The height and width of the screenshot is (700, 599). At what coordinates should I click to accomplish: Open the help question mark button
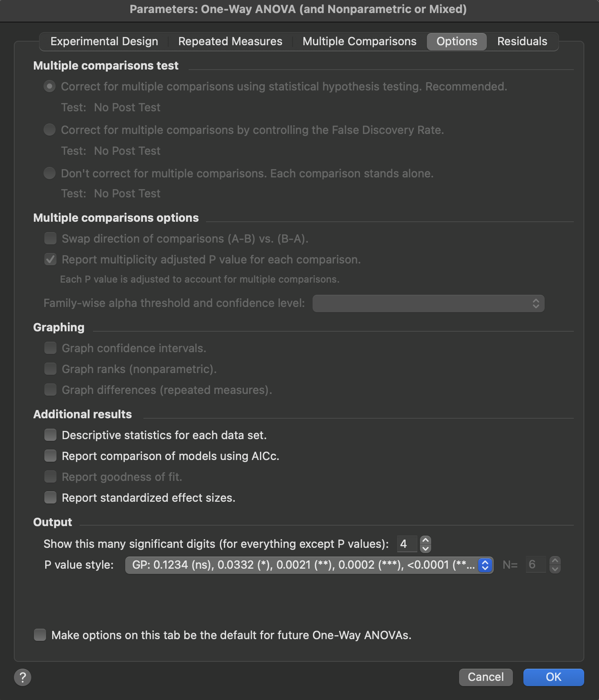[23, 677]
